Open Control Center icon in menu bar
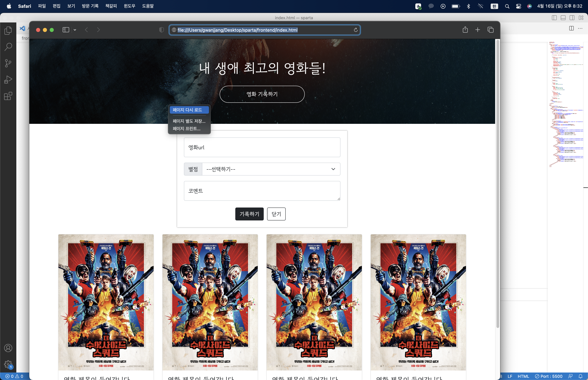This screenshot has width=588, height=380. click(x=518, y=6)
